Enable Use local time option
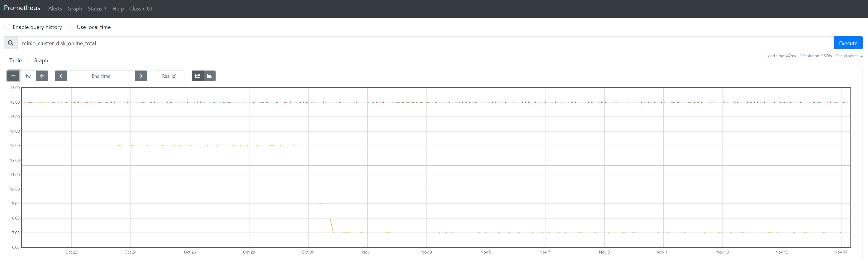 tap(71, 27)
